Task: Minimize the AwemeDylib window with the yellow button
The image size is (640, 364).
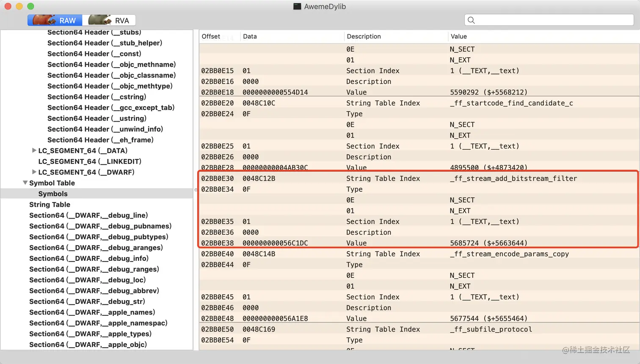Action: click(x=19, y=6)
